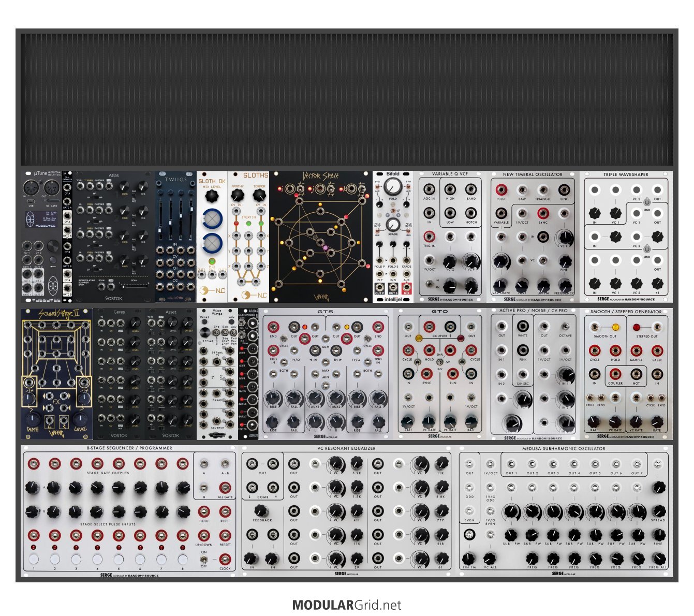Click the ODD output jack on Medusa Oscillator

469,488
